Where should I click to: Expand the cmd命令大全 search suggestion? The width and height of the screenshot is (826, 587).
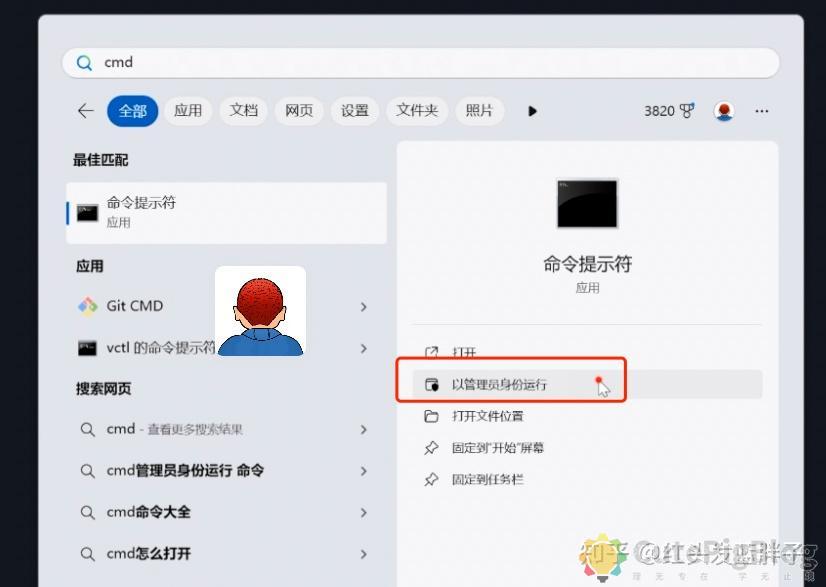(x=363, y=512)
